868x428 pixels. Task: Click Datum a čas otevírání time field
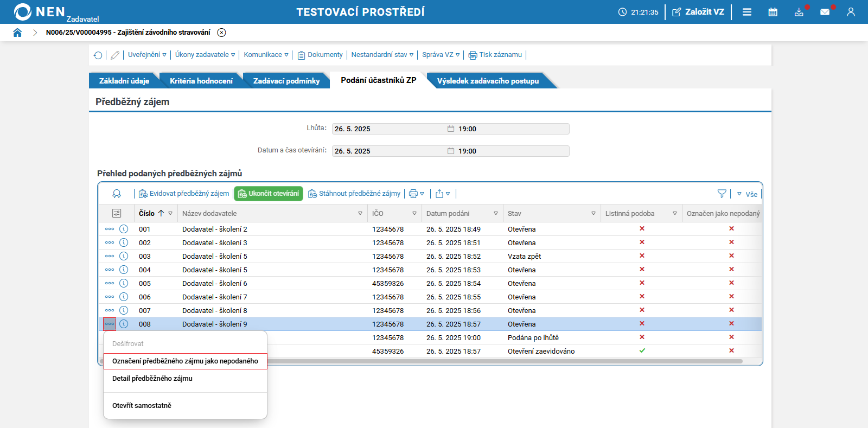coord(513,151)
